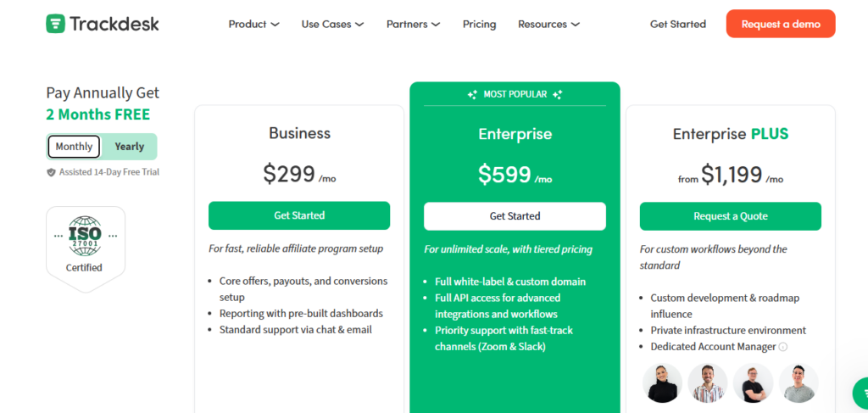This screenshot has width=868, height=413.
Task: Click Get Started in the top navigation
Action: (677, 24)
